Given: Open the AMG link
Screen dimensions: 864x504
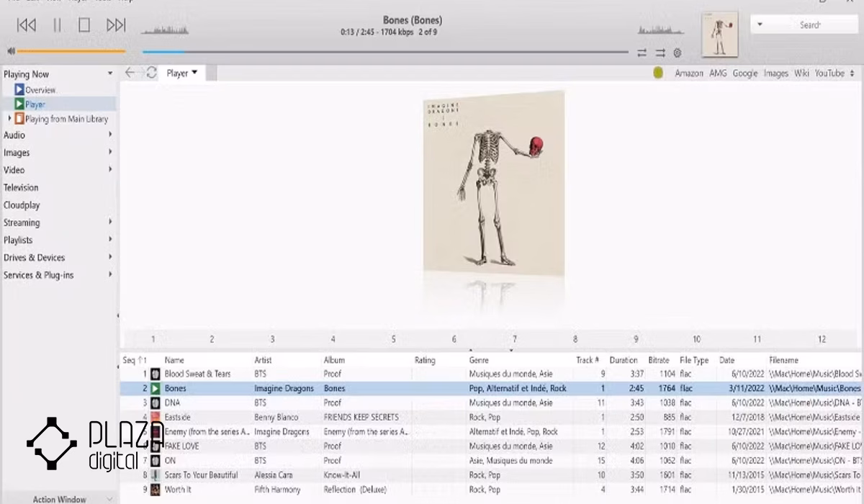Looking at the screenshot, I should [x=719, y=73].
